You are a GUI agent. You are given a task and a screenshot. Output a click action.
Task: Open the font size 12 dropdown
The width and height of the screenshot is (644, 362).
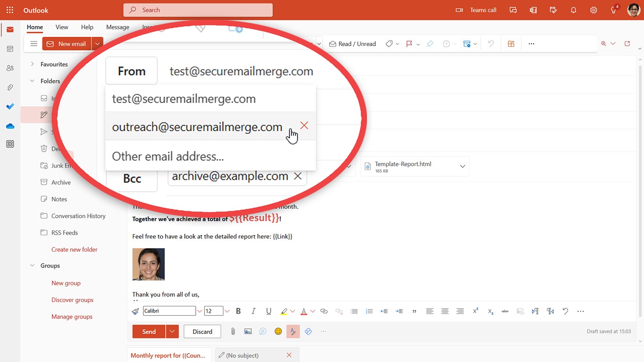(x=227, y=311)
